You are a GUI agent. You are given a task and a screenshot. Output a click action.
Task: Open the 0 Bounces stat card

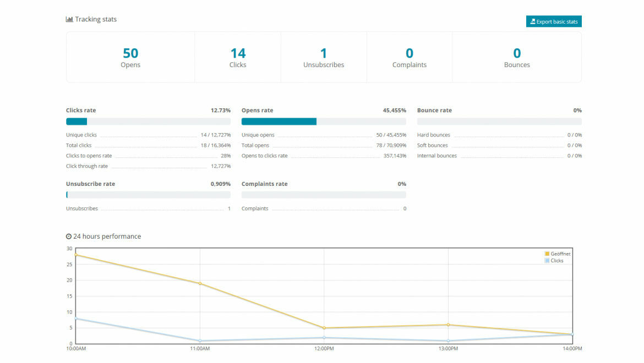(x=517, y=57)
